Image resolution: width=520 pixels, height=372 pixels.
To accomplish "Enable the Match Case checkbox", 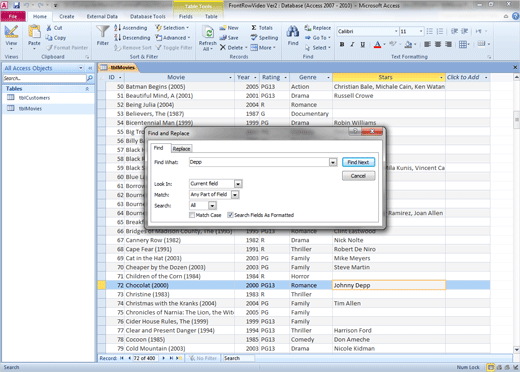I will [x=192, y=215].
